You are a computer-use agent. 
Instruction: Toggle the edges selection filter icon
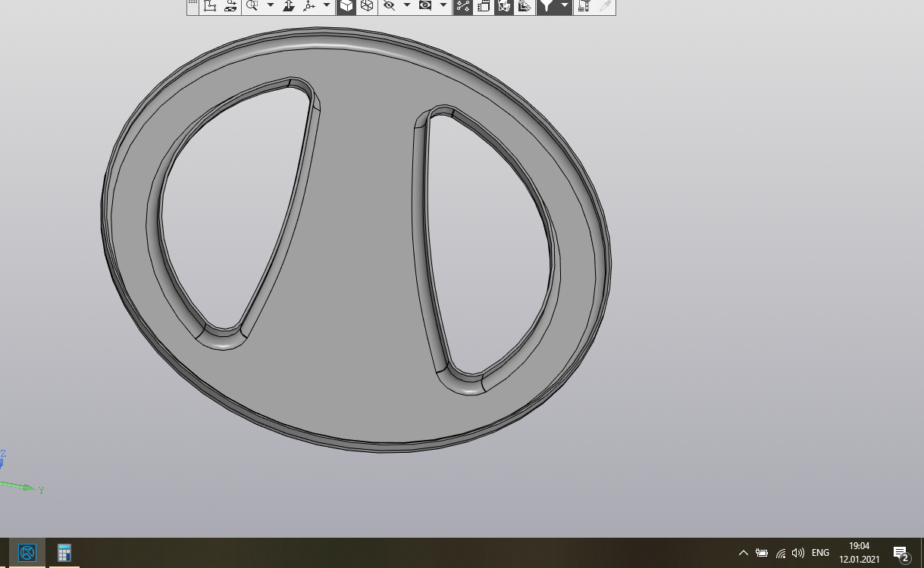click(483, 6)
